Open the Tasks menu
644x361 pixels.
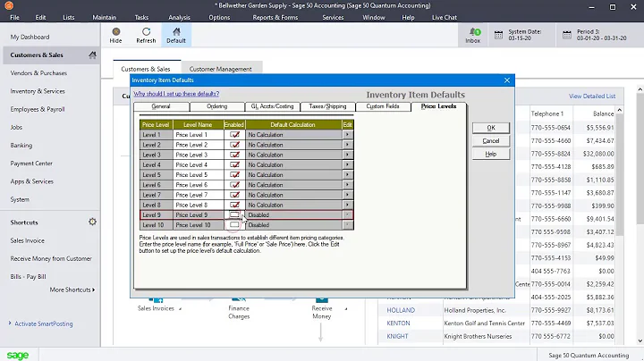141,17
